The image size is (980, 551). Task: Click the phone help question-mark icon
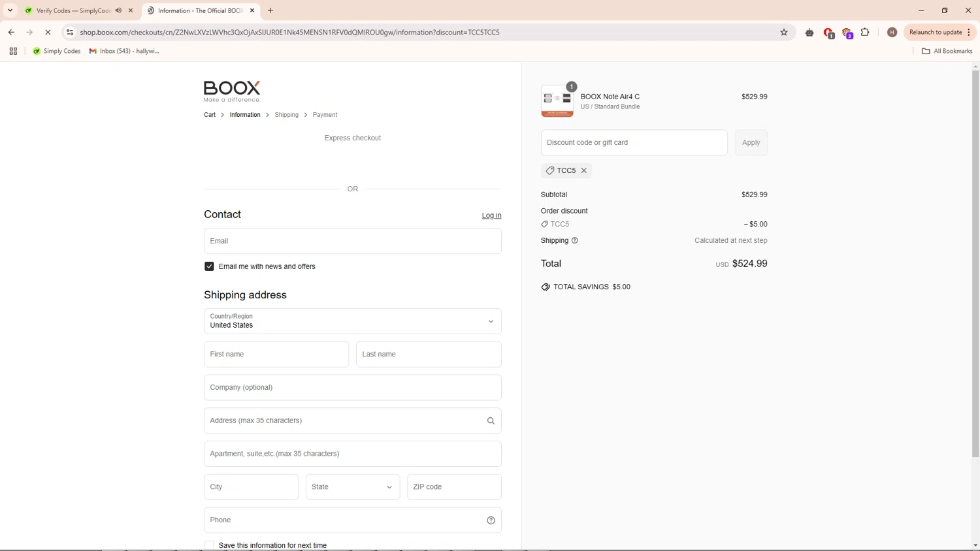(491, 520)
